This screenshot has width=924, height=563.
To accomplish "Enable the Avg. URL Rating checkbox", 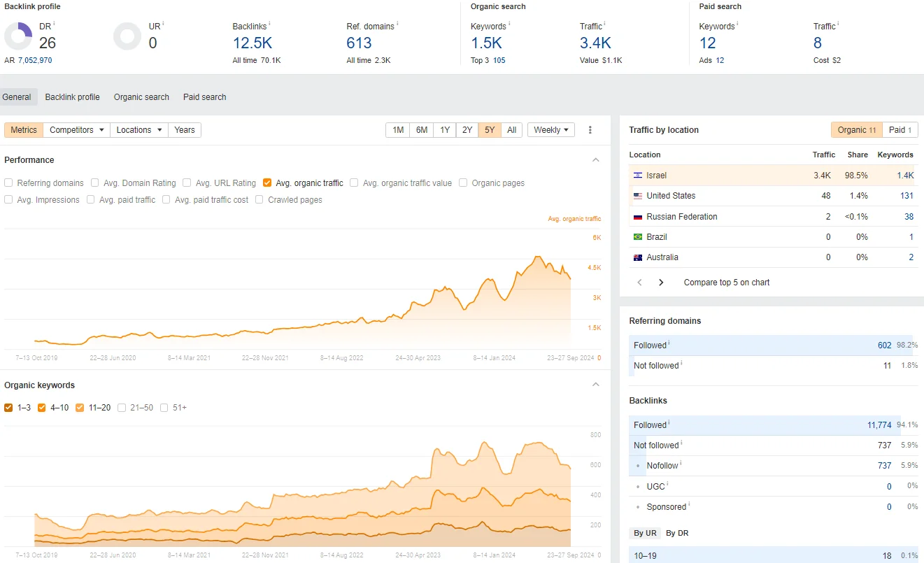I will 187,183.
